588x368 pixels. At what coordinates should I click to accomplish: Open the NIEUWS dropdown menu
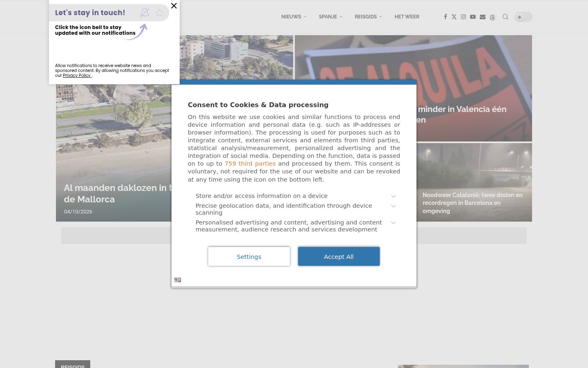click(x=294, y=17)
